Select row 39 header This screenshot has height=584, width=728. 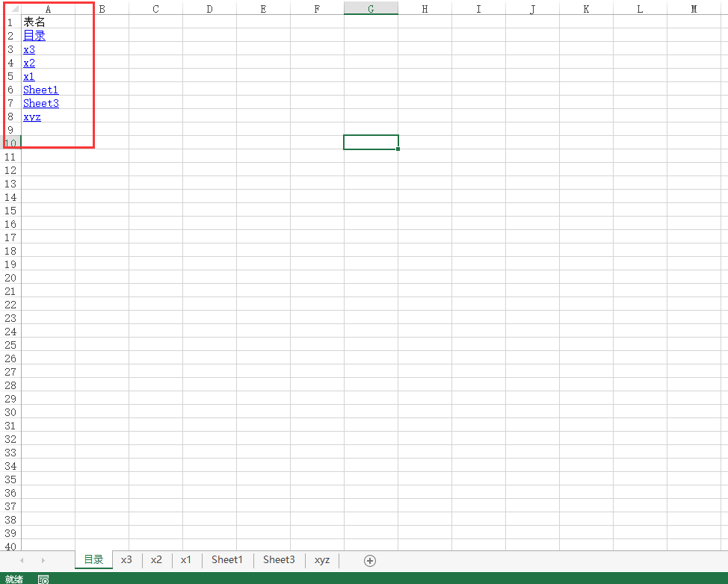click(10, 533)
